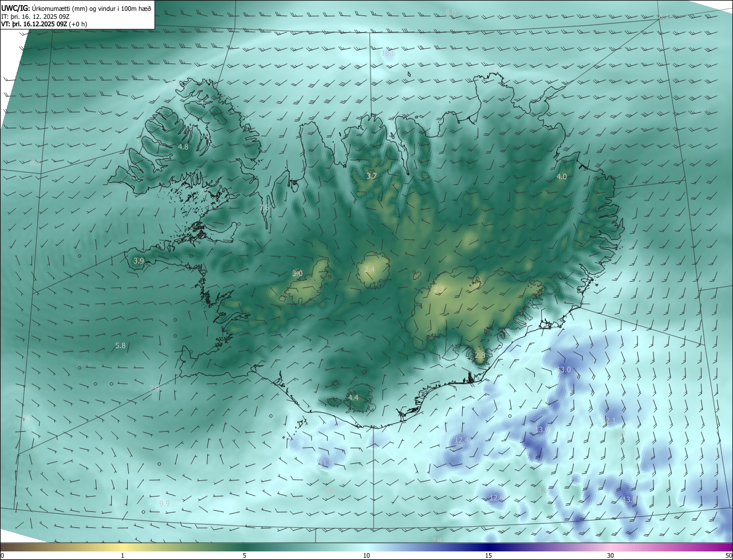Screen dimensions: 733x560
Task: Click the 7.8 value above the colour scale
Action: coord(438,540)
